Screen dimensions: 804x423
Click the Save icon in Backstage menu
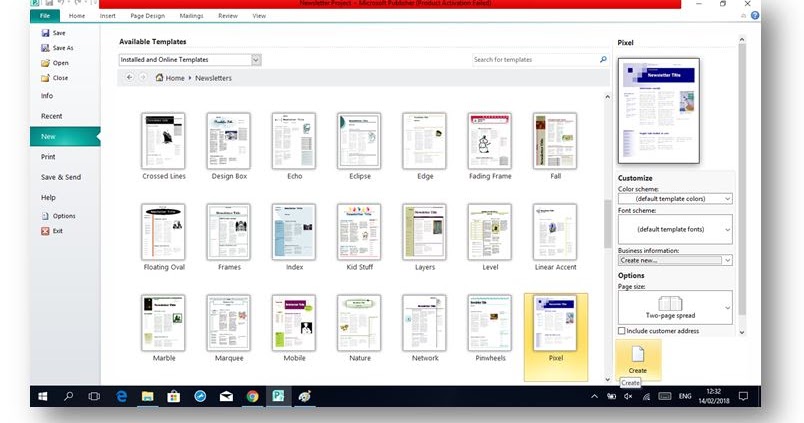pos(45,33)
